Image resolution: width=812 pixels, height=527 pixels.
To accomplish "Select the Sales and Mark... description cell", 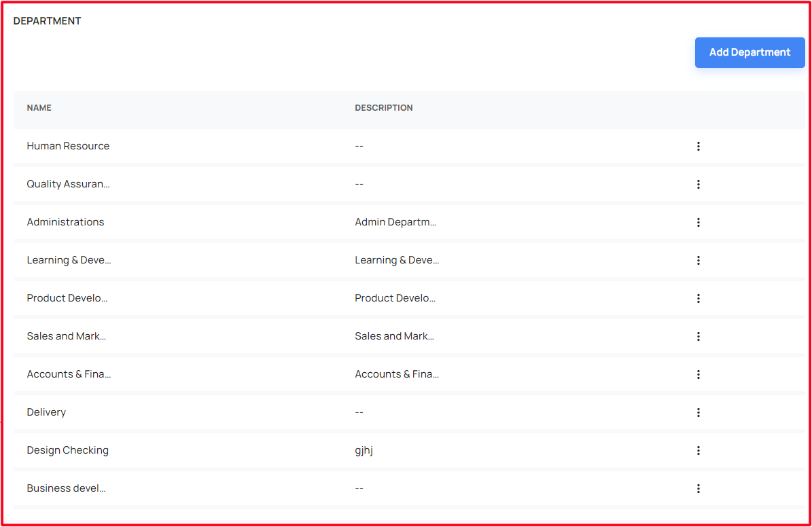I will 394,336.
